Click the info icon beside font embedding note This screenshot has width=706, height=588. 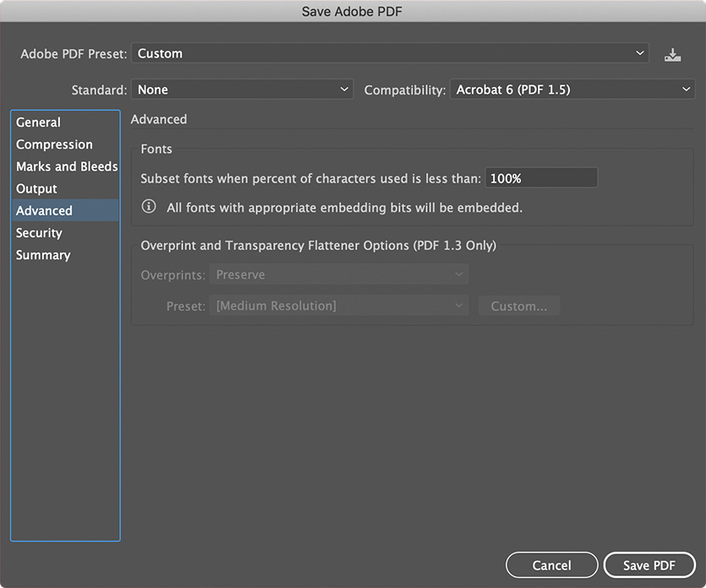[x=149, y=206]
